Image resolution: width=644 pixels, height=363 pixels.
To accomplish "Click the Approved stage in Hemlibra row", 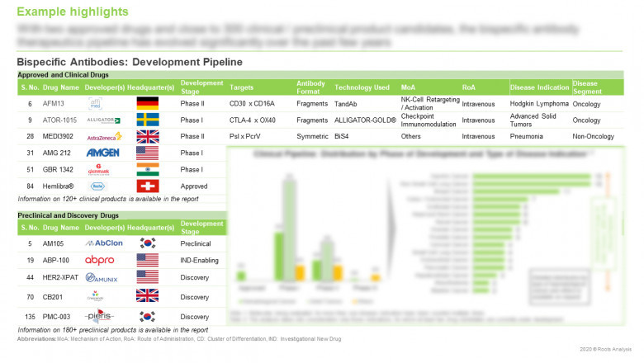I will [194, 186].
